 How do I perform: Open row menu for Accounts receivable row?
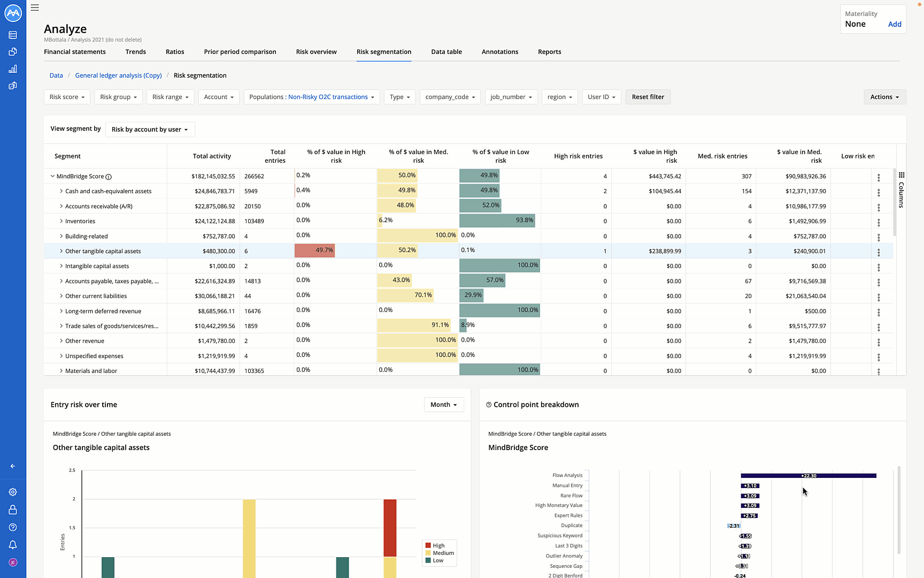[879, 207]
